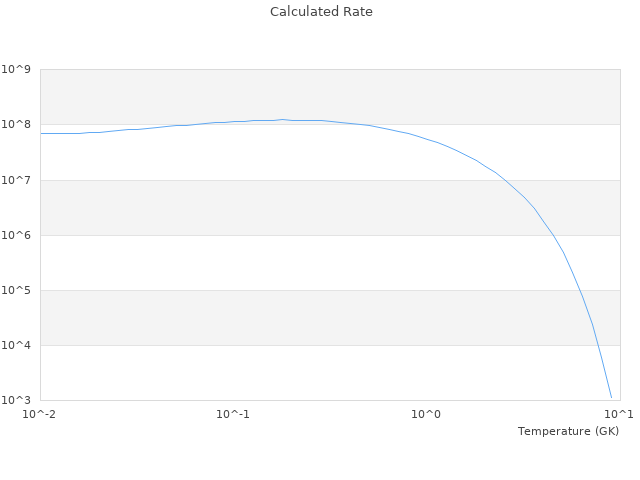
Task: Click the 10^6 y-axis label
Action: pos(16,235)
